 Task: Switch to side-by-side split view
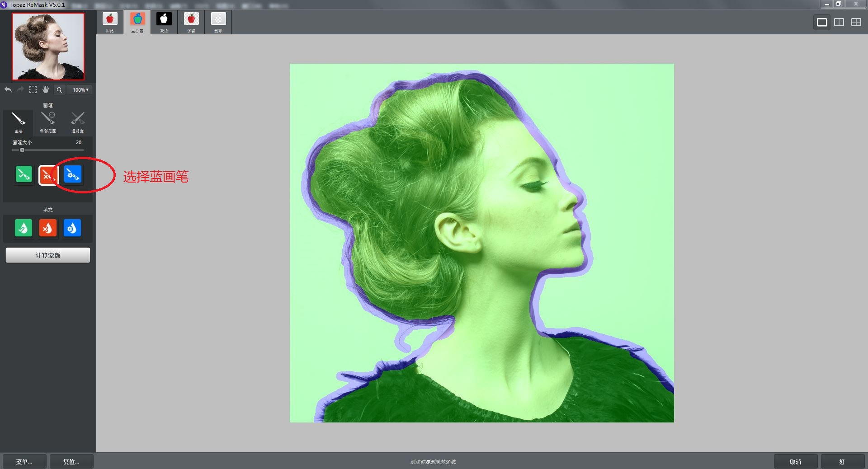tap(839, 22)
